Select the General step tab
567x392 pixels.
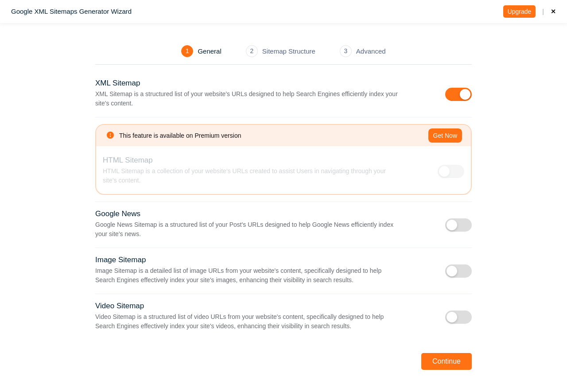point(210,51)
